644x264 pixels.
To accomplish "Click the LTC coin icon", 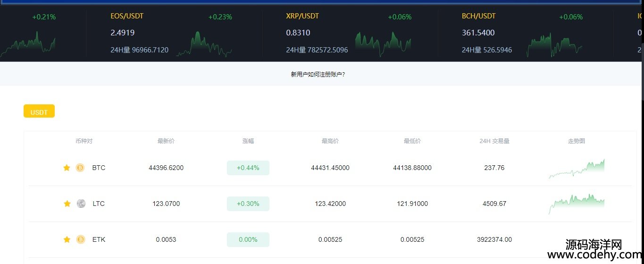I will tap(81, 204).
